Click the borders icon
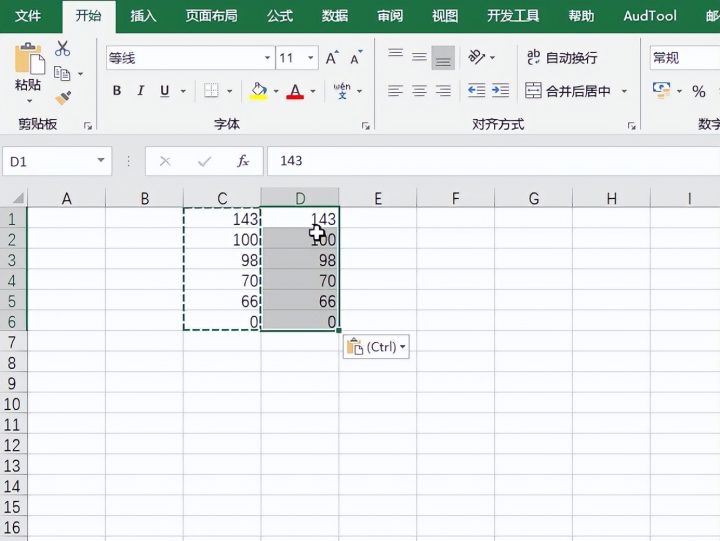 click(x=211, y=90)
